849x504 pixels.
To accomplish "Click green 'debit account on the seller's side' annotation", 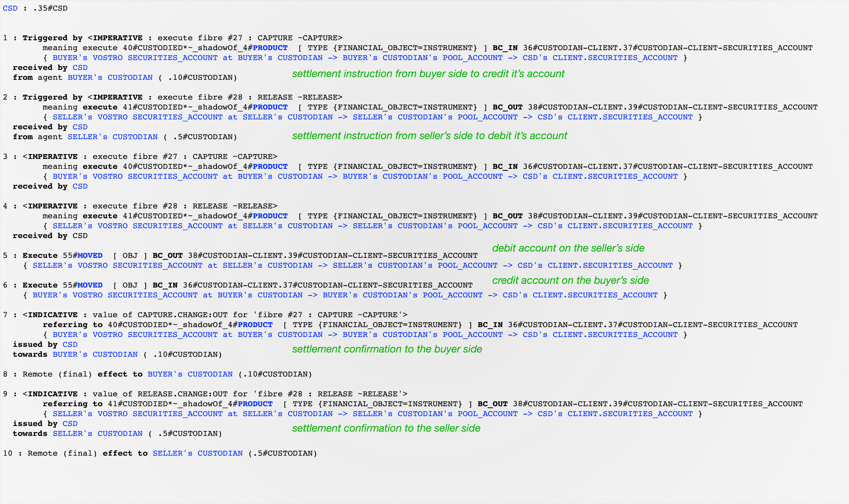I will tap(568, 248).
